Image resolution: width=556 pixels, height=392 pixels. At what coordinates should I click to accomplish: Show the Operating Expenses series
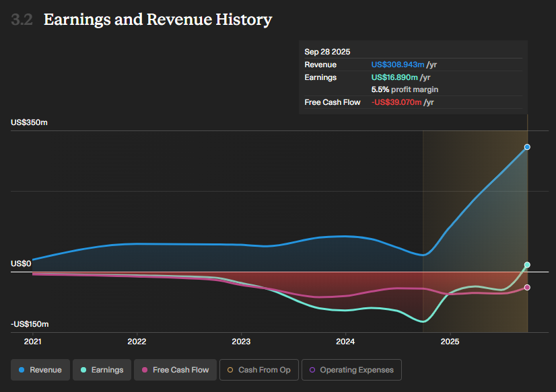(351, 370)
